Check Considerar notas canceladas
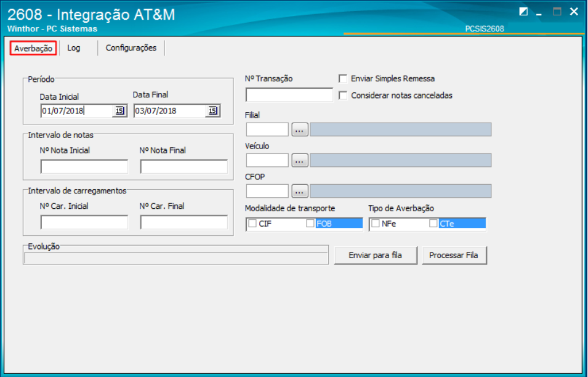588x377 pixels. [x=343, y=95]
